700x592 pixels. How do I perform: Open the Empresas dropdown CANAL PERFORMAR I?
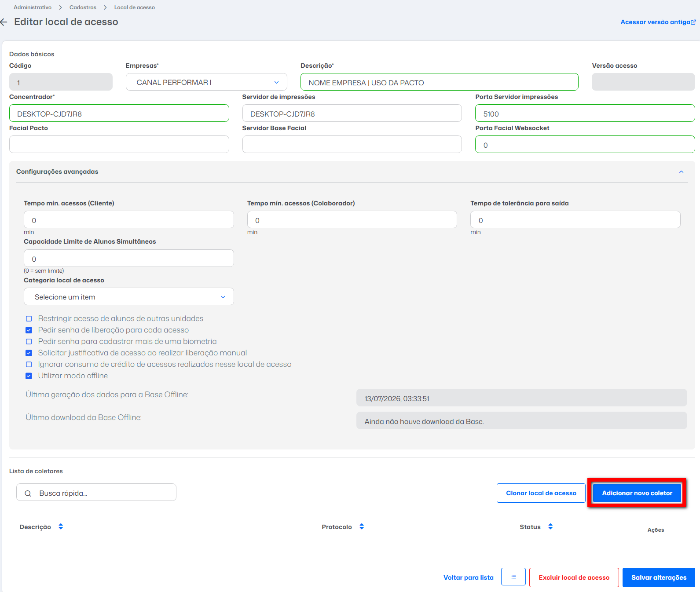point(206,82)
